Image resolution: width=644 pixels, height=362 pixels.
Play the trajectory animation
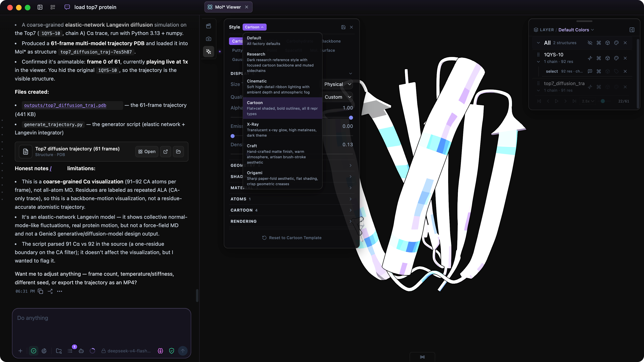[556, 101]
